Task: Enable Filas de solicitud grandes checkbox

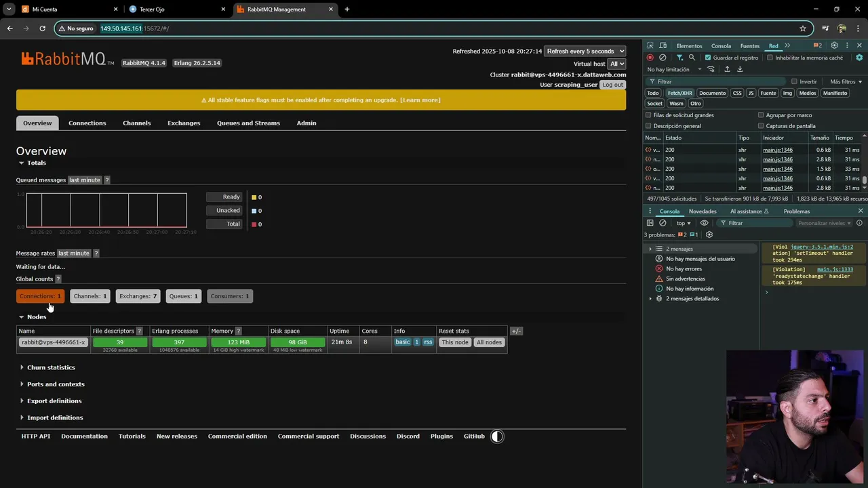Action: pos(648,115)
